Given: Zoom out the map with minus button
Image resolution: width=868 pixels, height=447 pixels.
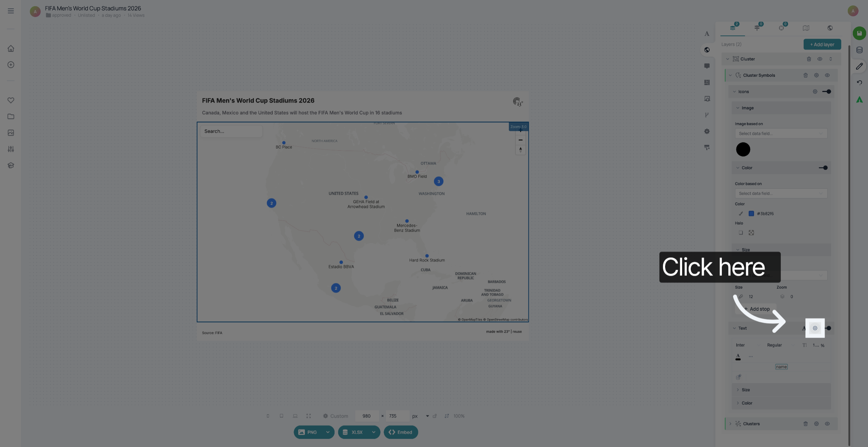Looking at the screenshot, I should (520, 140).
